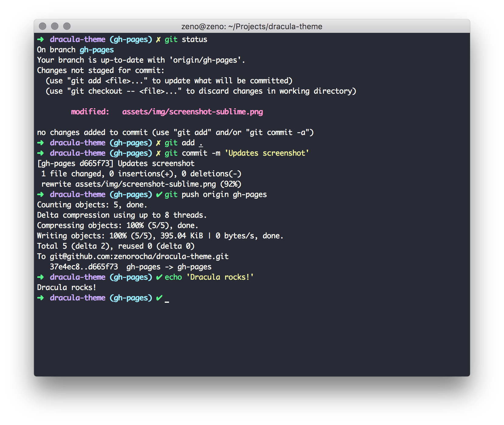Click the ✗ icon next to git add command
Screen dimensions: 504x425
click(158, 143)
